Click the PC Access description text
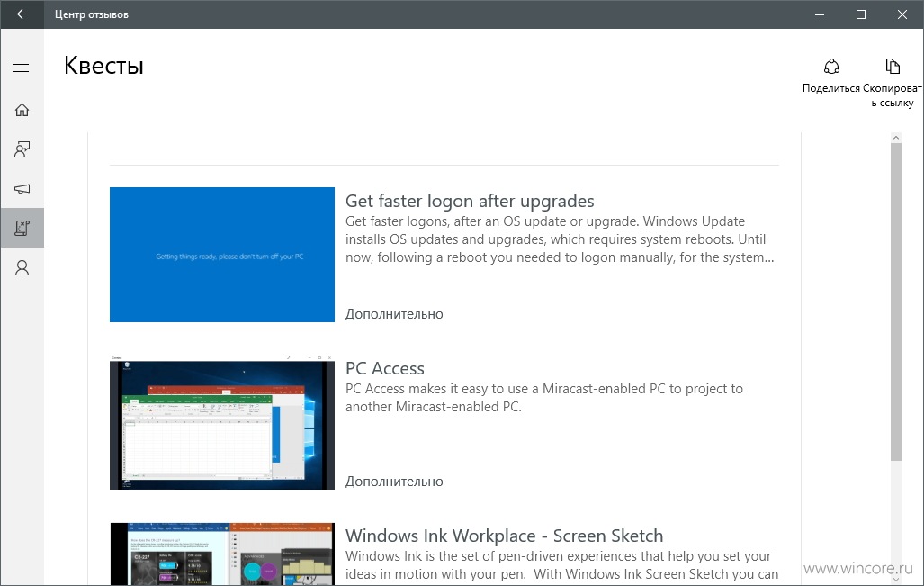This screenshot has height=586, width=924. (x=544, y=398)
